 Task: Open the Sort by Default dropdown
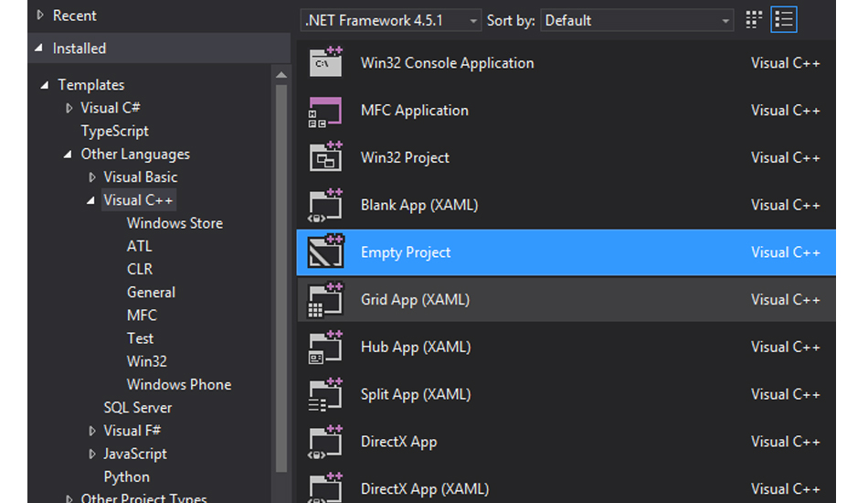click(637, 20)
